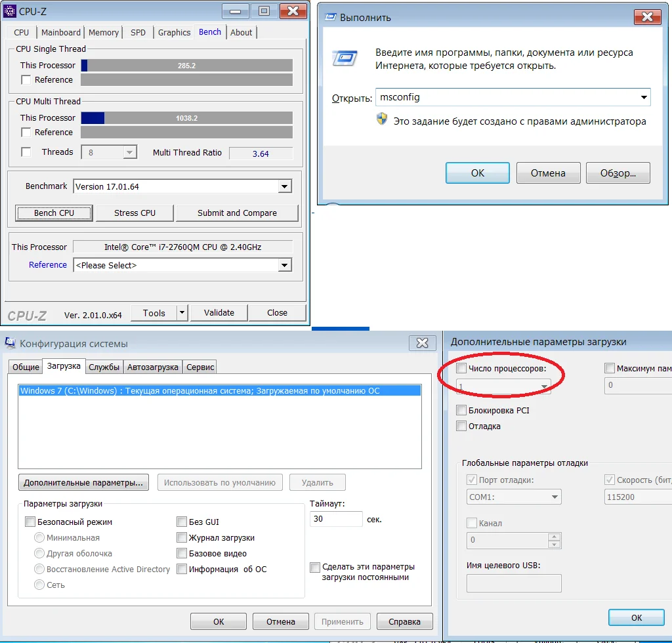
Task: Click the large Run program icon
Action: pos(345,58)
